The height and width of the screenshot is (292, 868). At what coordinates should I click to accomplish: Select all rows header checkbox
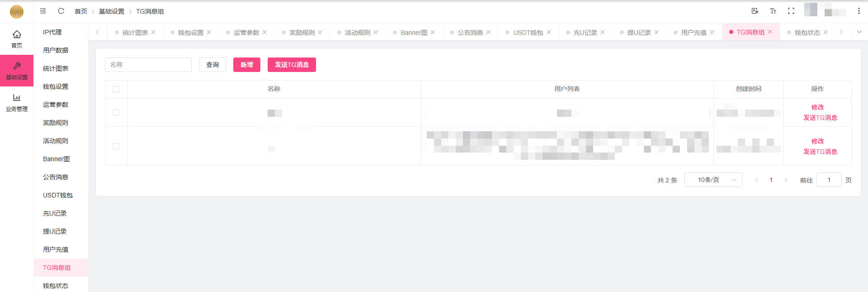[x=116, y=89]
